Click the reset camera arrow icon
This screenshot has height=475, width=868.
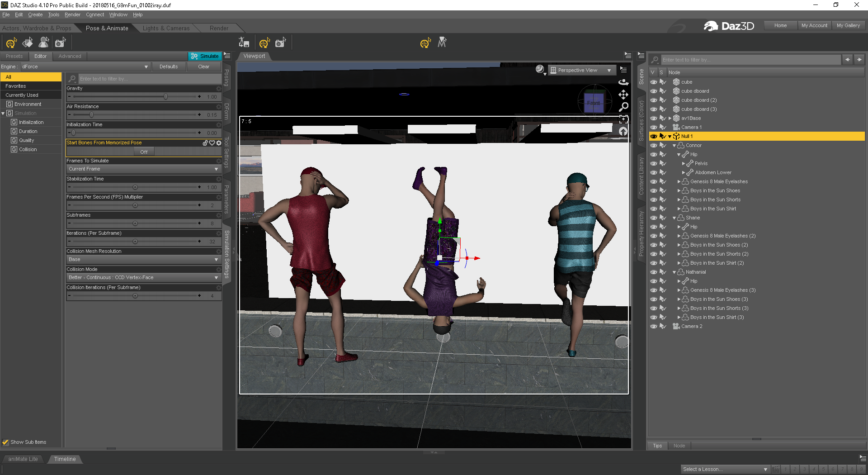pyautogui.click(x=623, y=132)
